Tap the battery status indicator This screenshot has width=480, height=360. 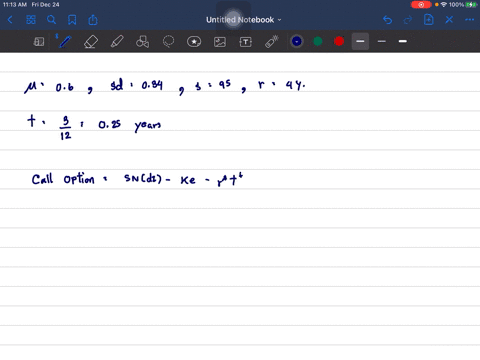point(471,5)
